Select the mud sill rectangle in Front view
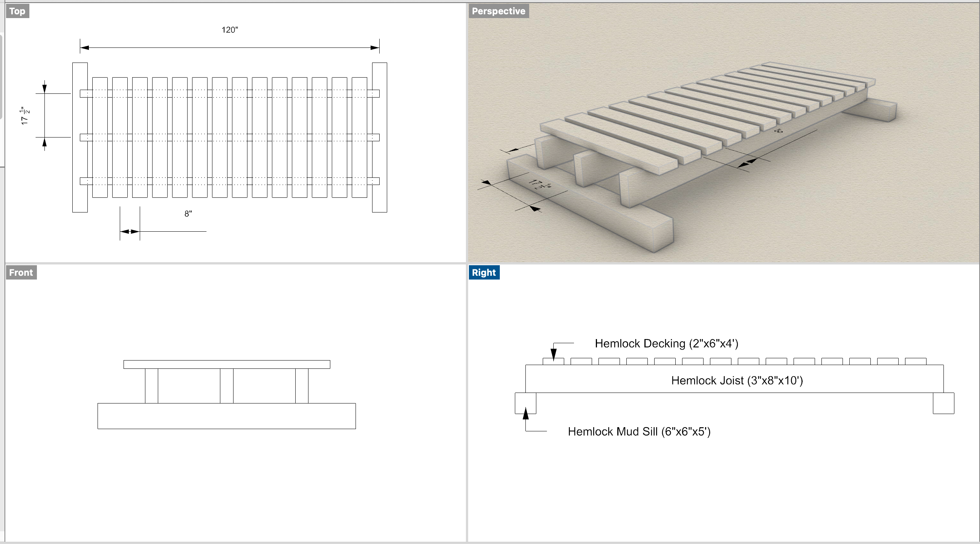980x544 pixels. [x=227, y=416]
